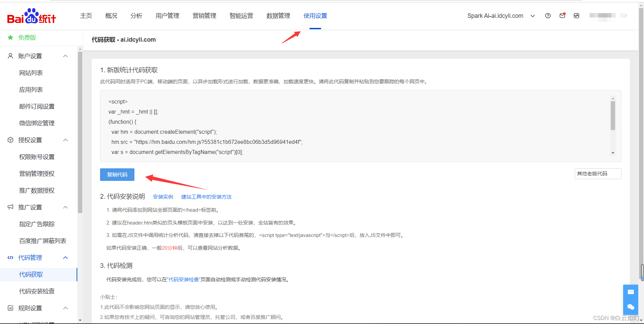Open the 建站工具中的安装方法 link
644x324 pixels.
(207, 197)
